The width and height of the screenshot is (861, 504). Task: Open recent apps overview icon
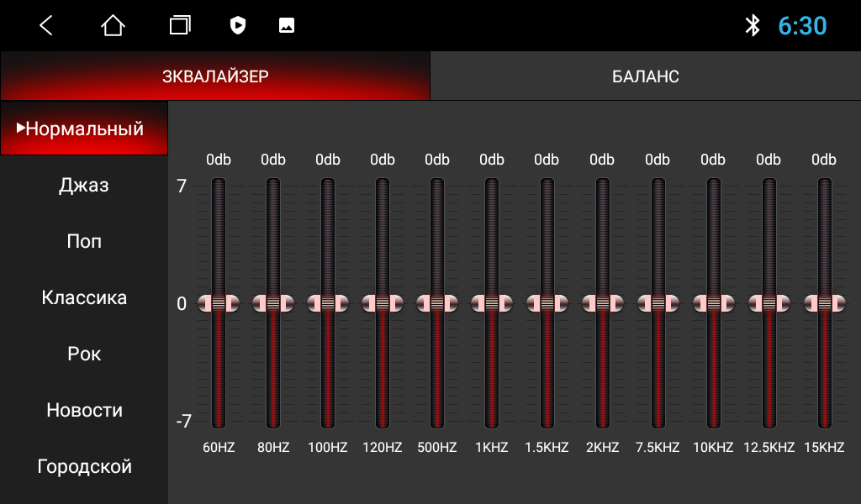pos(180,25)
